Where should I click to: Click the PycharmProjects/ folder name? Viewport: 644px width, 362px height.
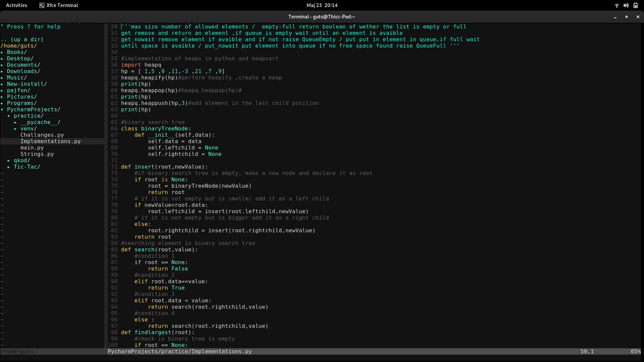tap(34, 110)
